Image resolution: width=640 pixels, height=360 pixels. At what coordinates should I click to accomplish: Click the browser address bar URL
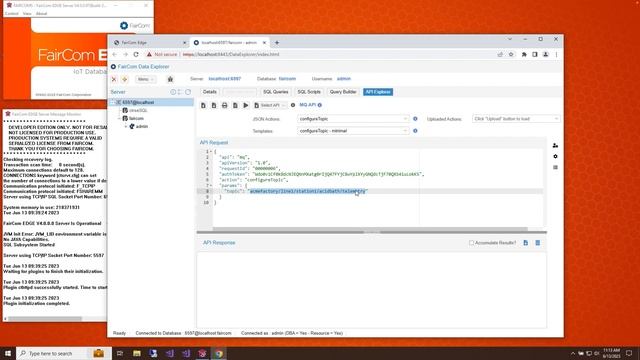coord(231,54)
